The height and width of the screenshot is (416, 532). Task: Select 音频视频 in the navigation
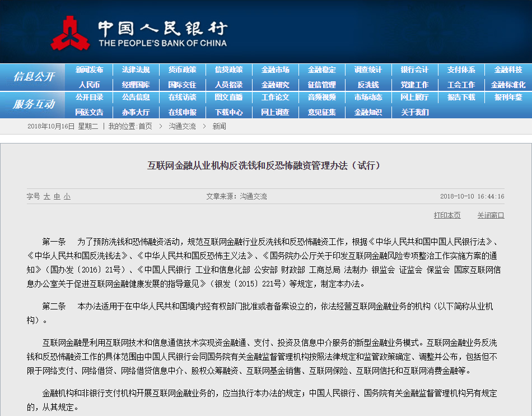coord(321,97)
